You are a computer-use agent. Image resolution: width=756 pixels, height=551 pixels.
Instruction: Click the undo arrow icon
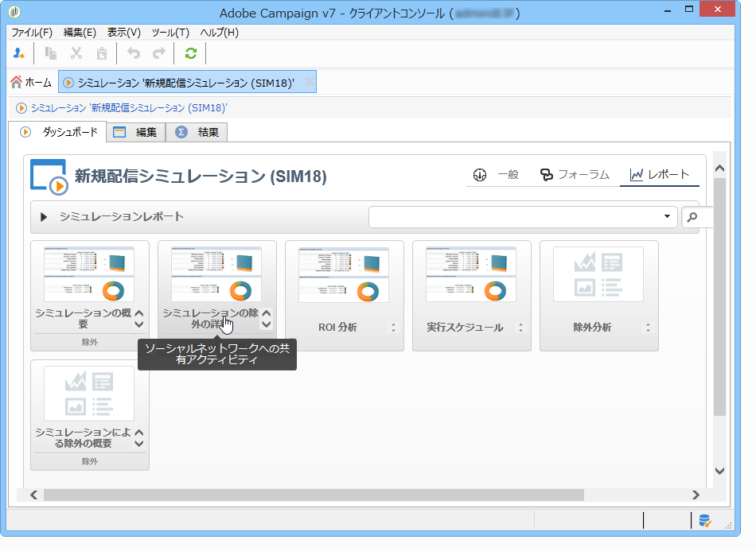click(x=134, y=53)
